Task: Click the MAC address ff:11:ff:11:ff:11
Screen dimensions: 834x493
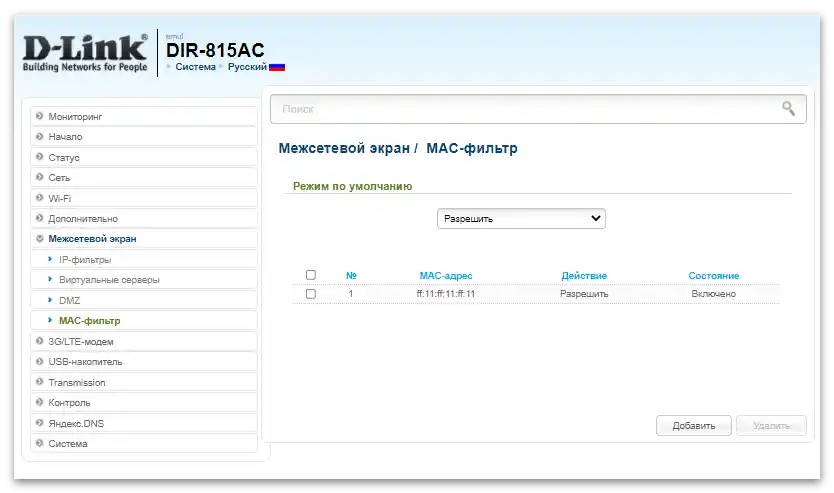Action: click(x=446, y=294)
